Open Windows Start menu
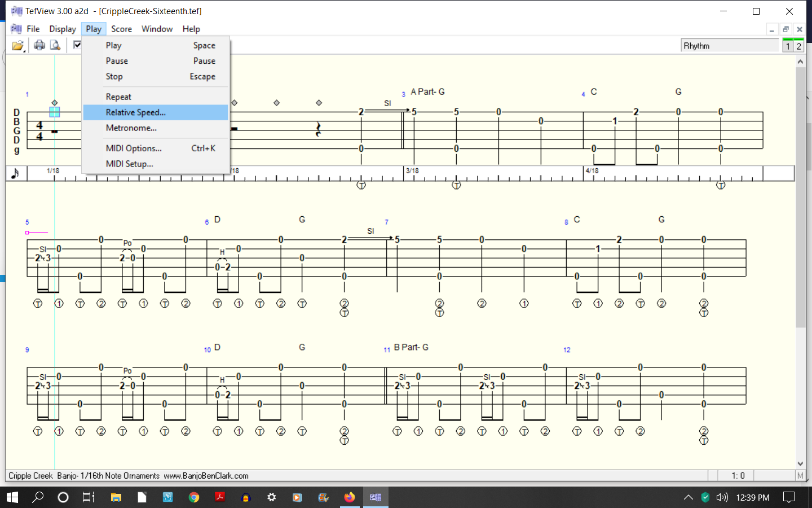812x508 pixels. point(12,497)
